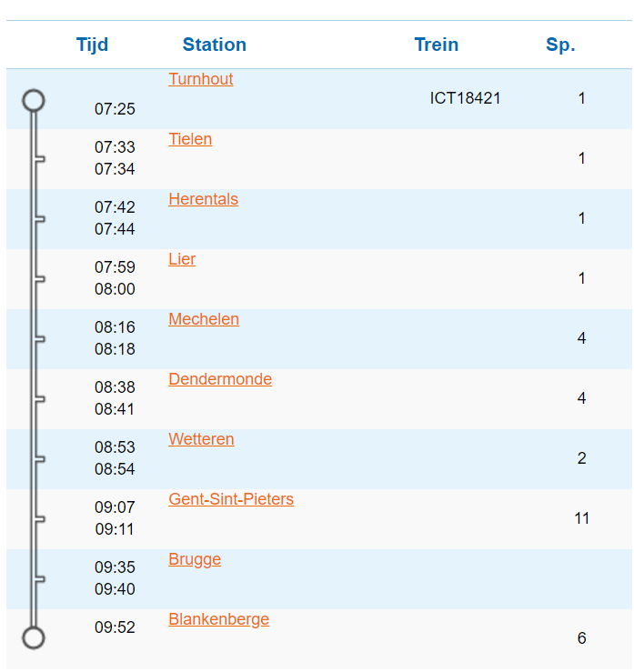This screenshot has width=634, height=672.
Task: Click the Blankenberge terminus circle marker
Action: (34, 637)
